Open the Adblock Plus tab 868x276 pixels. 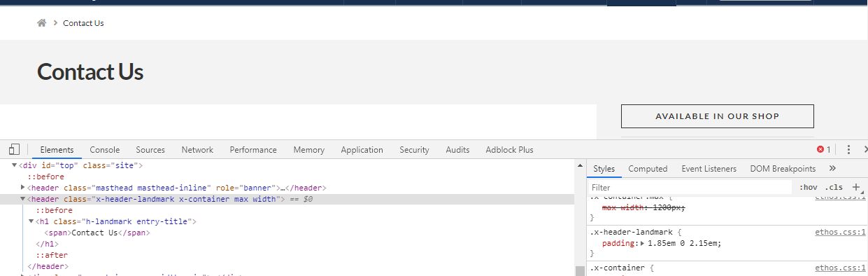[x=509, y=150]
